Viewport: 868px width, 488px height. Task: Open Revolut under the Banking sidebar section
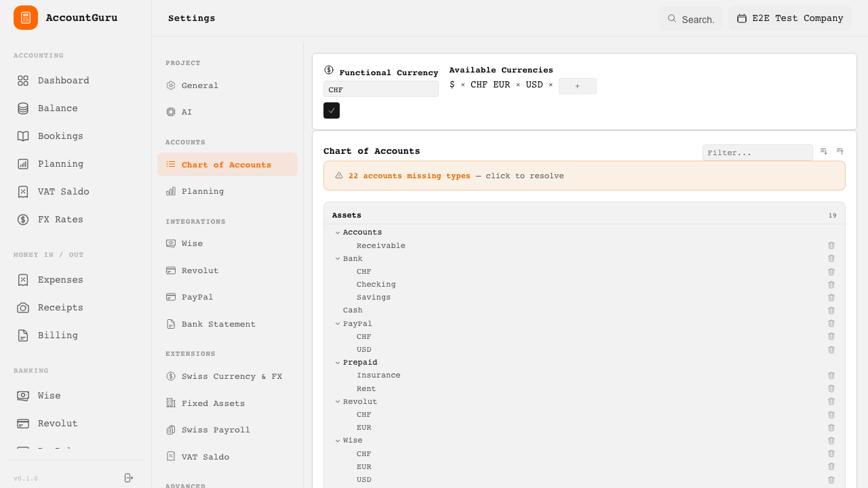point(58,423)
